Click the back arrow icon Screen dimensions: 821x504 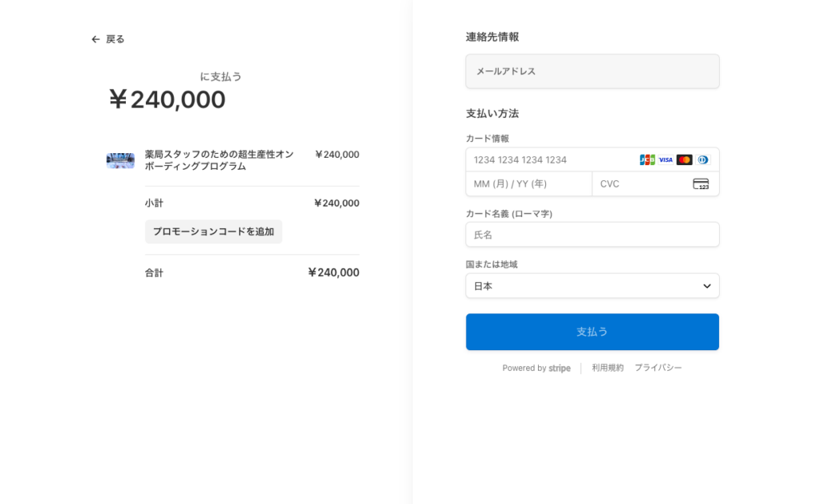click(x=95, y=39)
